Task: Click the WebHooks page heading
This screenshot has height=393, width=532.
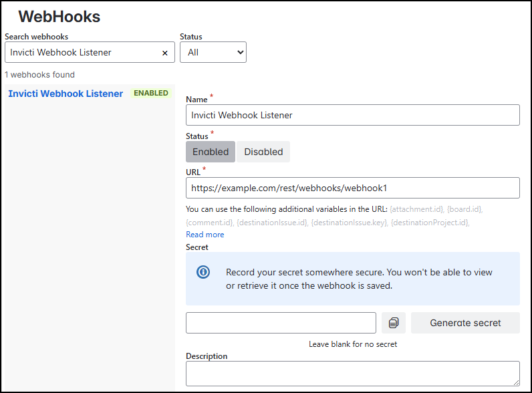Action: tap(59, 16)
